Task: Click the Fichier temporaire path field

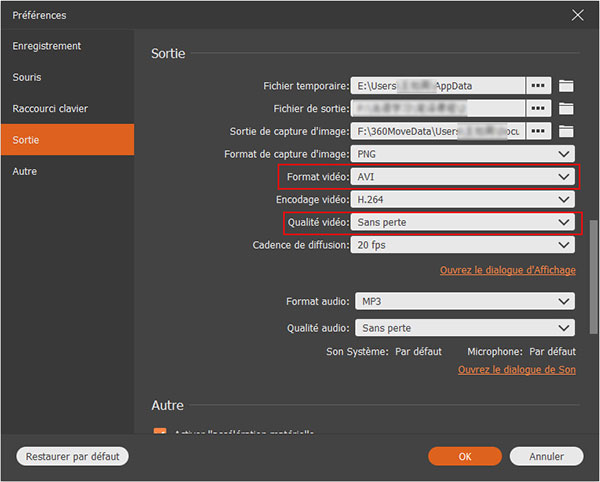Action: [x=438, y=86]
